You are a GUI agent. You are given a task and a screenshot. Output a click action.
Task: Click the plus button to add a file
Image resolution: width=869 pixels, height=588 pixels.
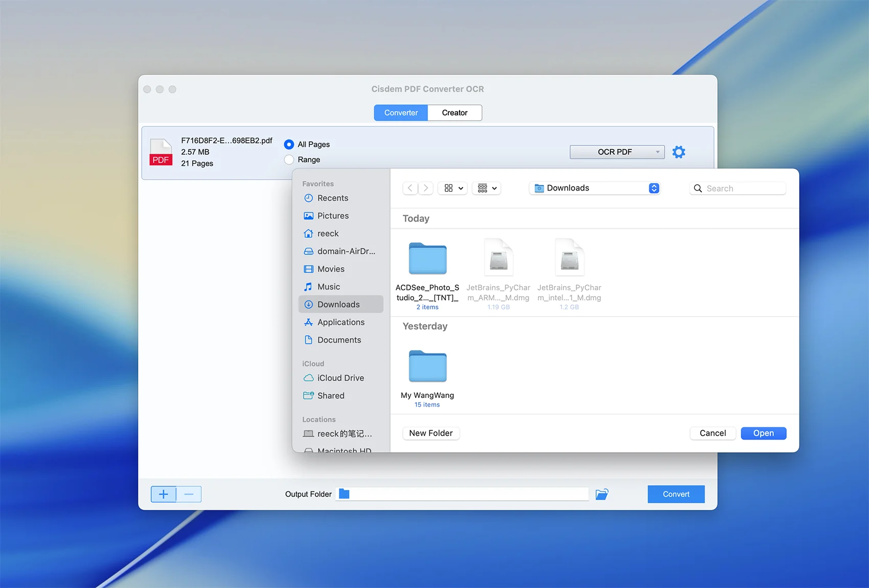(164, 494)
